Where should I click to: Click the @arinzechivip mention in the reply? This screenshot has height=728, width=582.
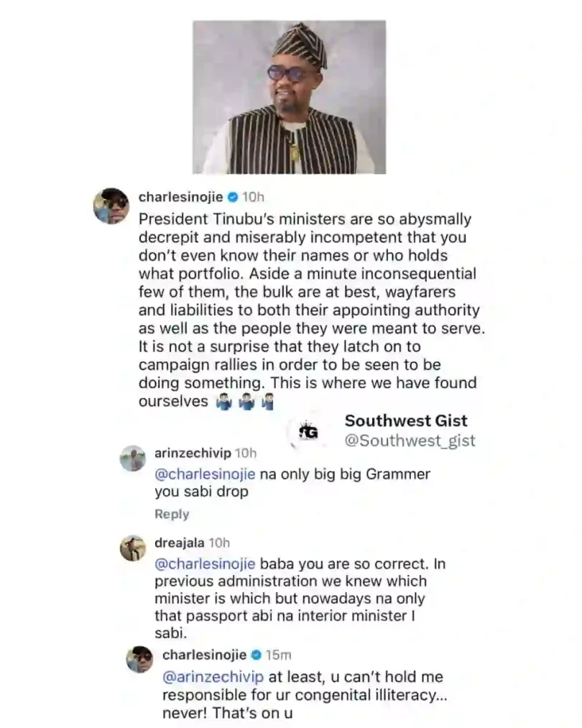pyautogui.click(x=213, y=677)
